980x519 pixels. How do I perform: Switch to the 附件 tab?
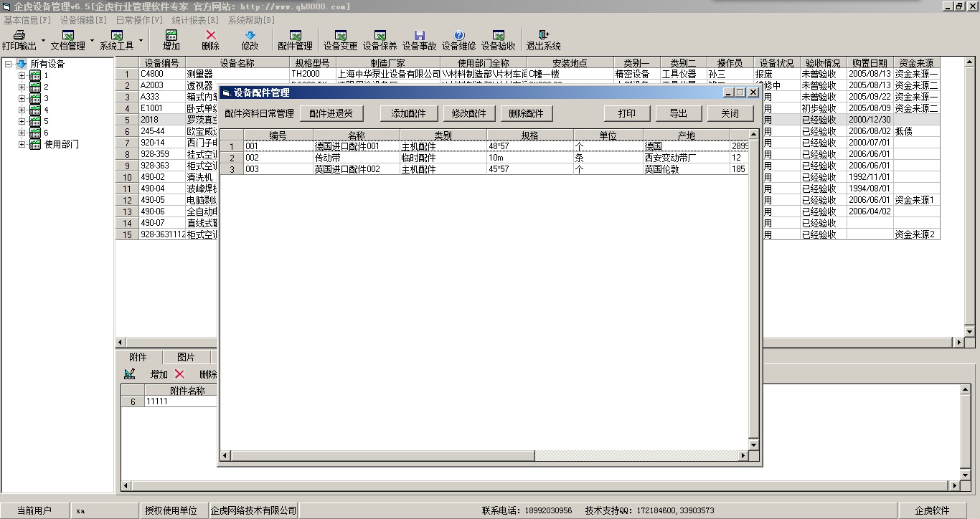(138, 357)
